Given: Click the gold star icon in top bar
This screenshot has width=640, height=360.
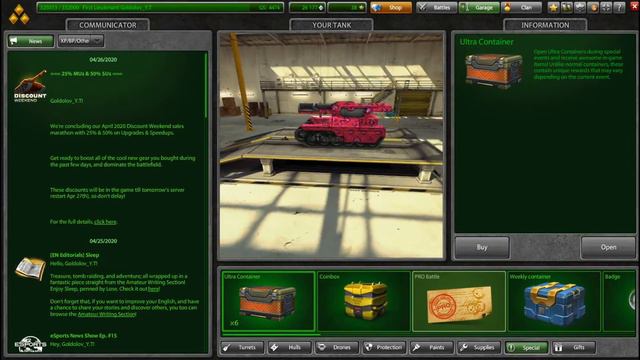Looking at the screenshot, I should [x=553, y=7].
